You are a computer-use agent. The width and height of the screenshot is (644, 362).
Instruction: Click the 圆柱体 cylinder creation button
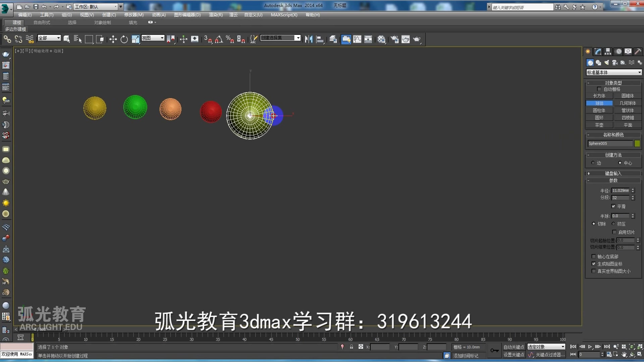[x=599, y=110]
